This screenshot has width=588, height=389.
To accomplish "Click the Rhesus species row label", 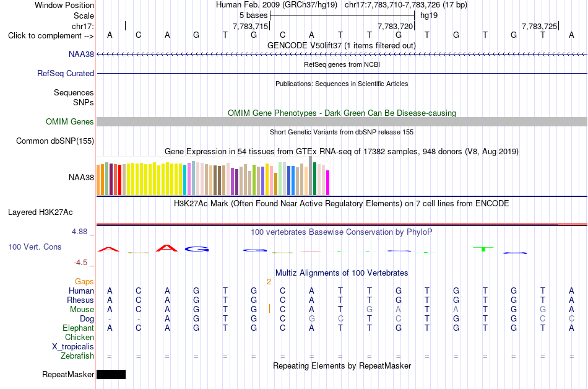I will point(80,300).
